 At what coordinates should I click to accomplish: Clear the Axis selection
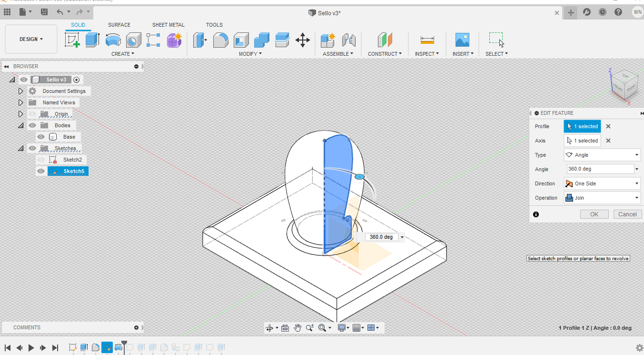pos(608,141)
